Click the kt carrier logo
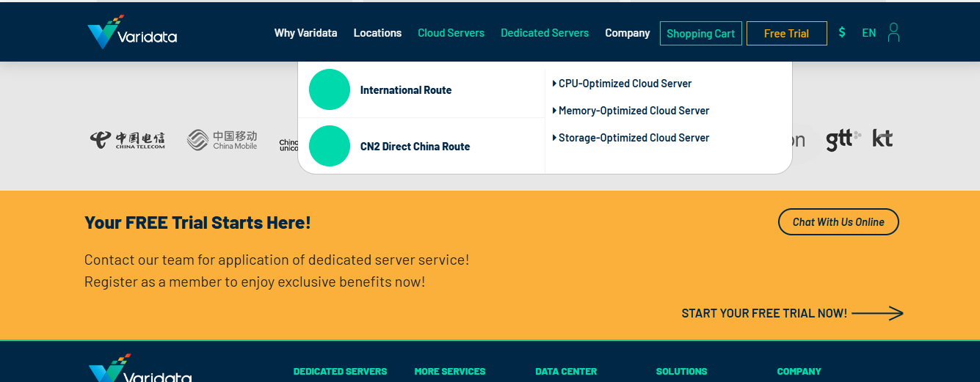 pyautogui.click(x=882, y=138)
